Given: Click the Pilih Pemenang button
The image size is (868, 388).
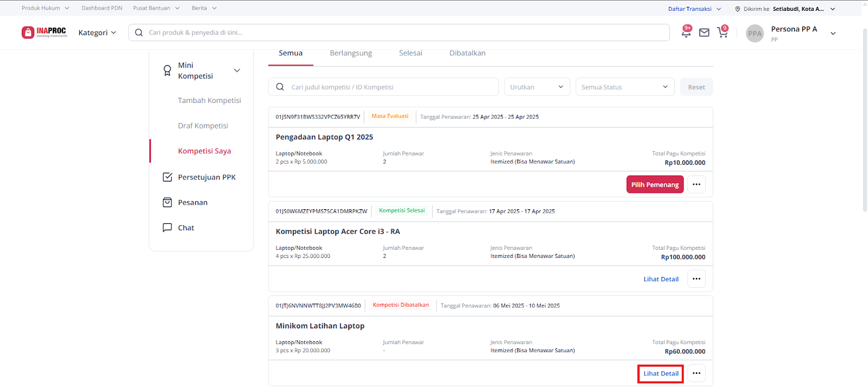Looking at the screenshot, I should (655, 185).
